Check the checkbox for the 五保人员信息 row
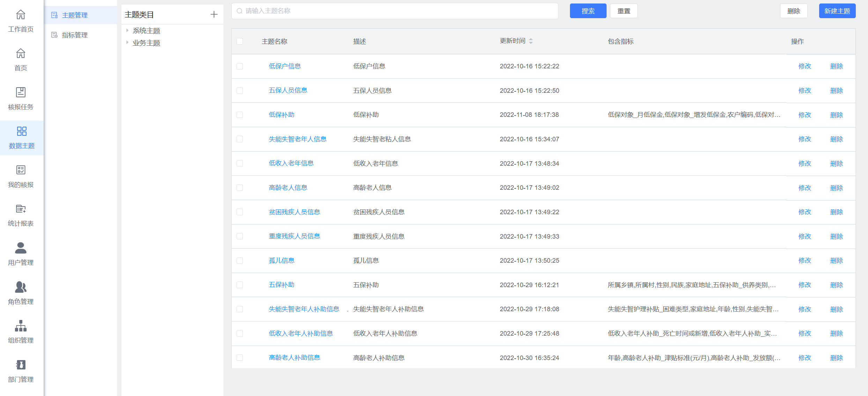This screenshot has height=396, width=868. point(240,90)
